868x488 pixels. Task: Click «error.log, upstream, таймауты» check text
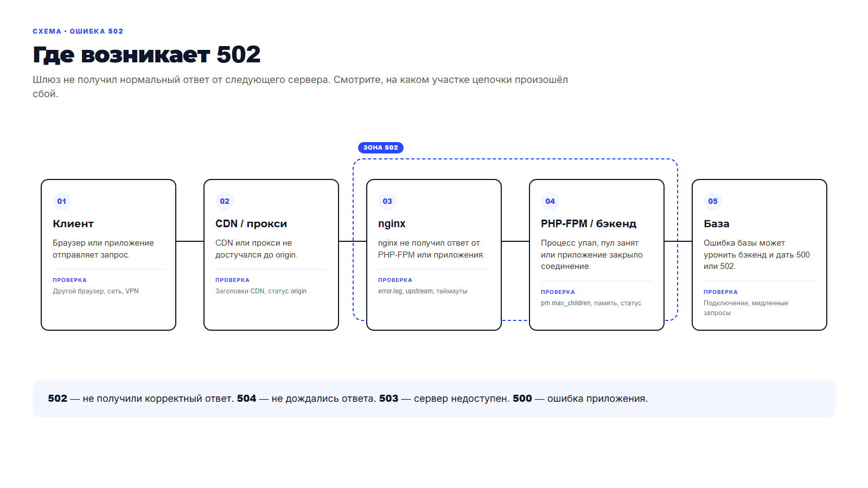pyautogui.click(x=423, y=291)
